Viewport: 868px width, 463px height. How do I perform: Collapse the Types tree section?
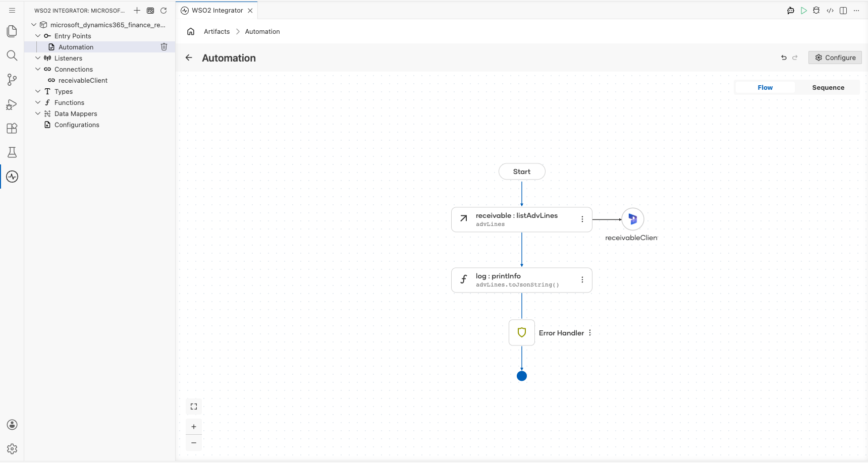tap(38, 91)
